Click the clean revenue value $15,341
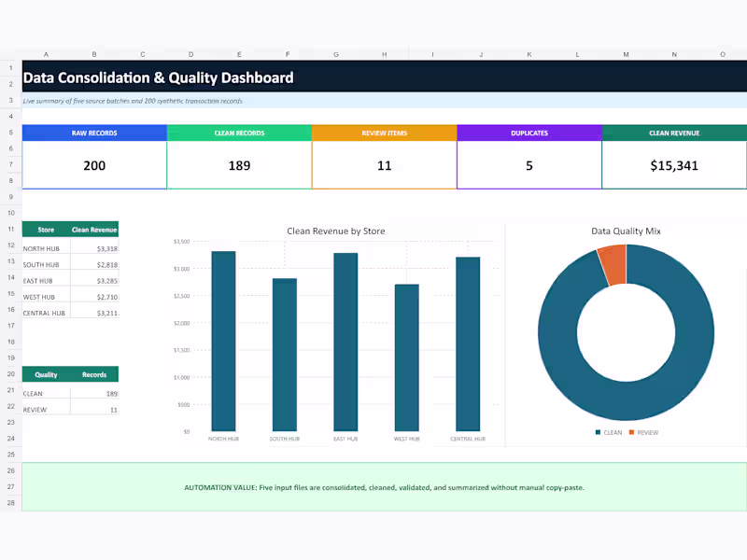 coord(674,165)
